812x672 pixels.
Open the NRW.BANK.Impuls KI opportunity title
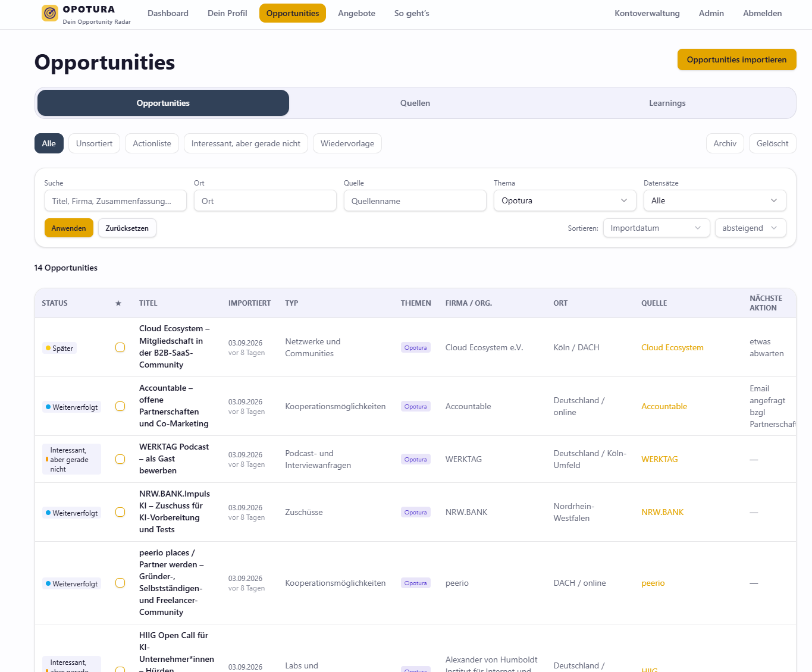click(174, 511)
